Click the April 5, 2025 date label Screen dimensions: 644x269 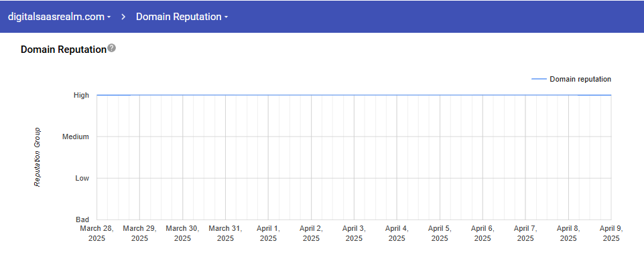[440, 233]
